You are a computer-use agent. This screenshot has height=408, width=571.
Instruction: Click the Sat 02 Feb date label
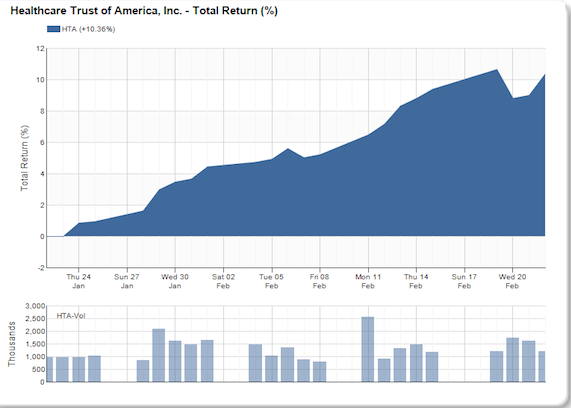tap(223, 281)
